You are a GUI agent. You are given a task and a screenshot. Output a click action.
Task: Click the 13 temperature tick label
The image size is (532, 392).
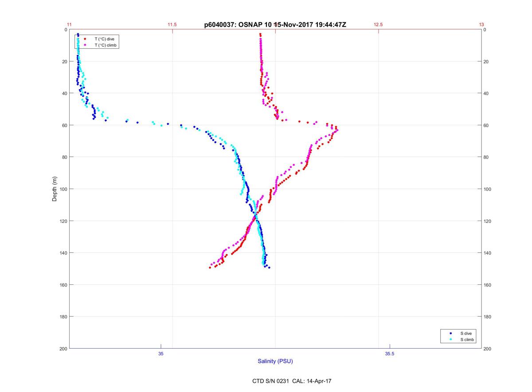coord(481,25)
